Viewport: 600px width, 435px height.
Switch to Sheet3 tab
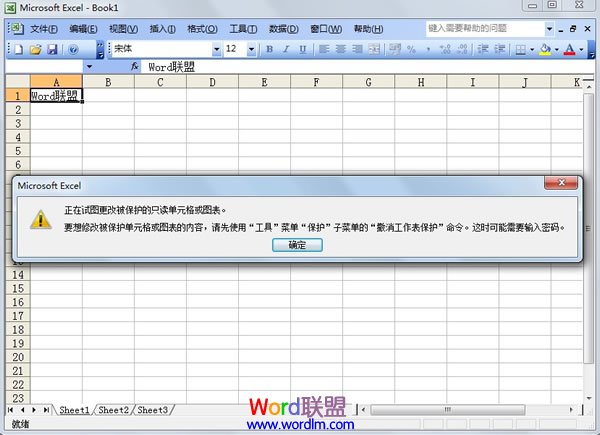click(x=152, y=410)
